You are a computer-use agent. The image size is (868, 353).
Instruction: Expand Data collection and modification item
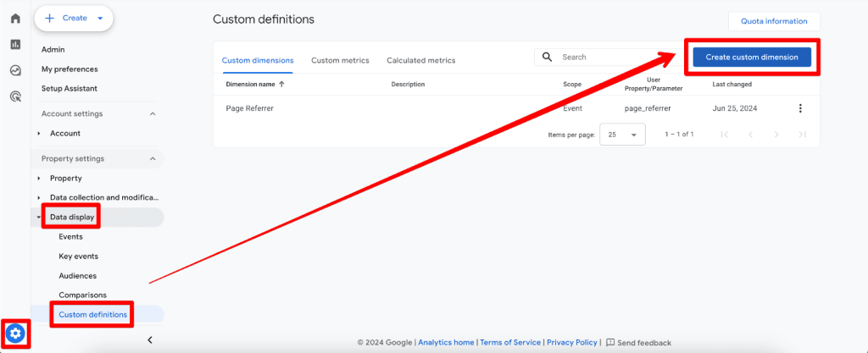click(39, 198)
